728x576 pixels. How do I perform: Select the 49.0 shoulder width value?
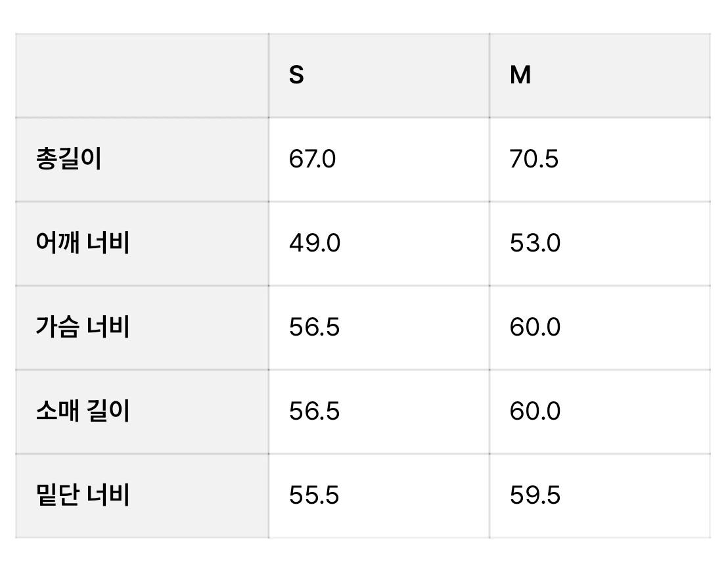click(x=314, y=243)
